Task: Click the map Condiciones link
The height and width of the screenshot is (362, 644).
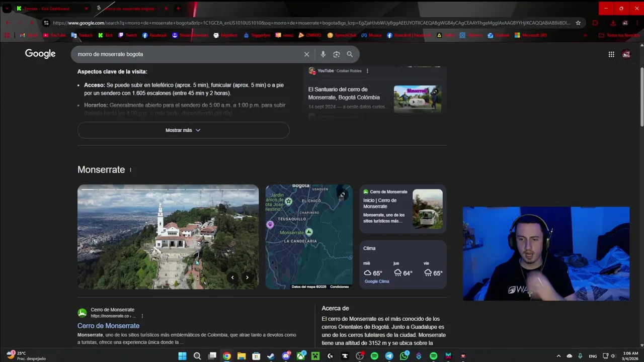Action: pyautogui.click(x=339, y=287)
